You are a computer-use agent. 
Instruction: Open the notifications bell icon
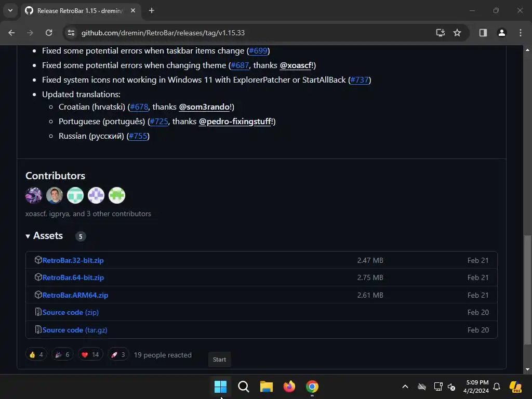(497, 387)
